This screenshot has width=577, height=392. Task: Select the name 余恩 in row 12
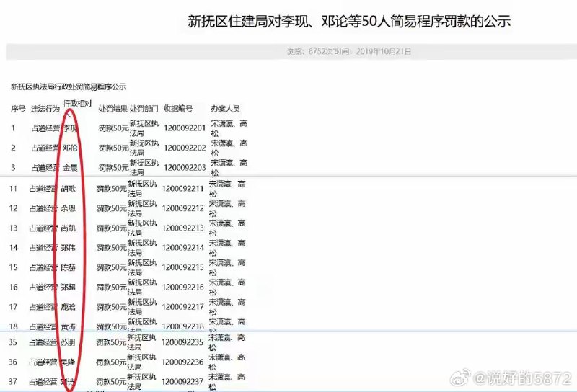[x=68, y=208]
